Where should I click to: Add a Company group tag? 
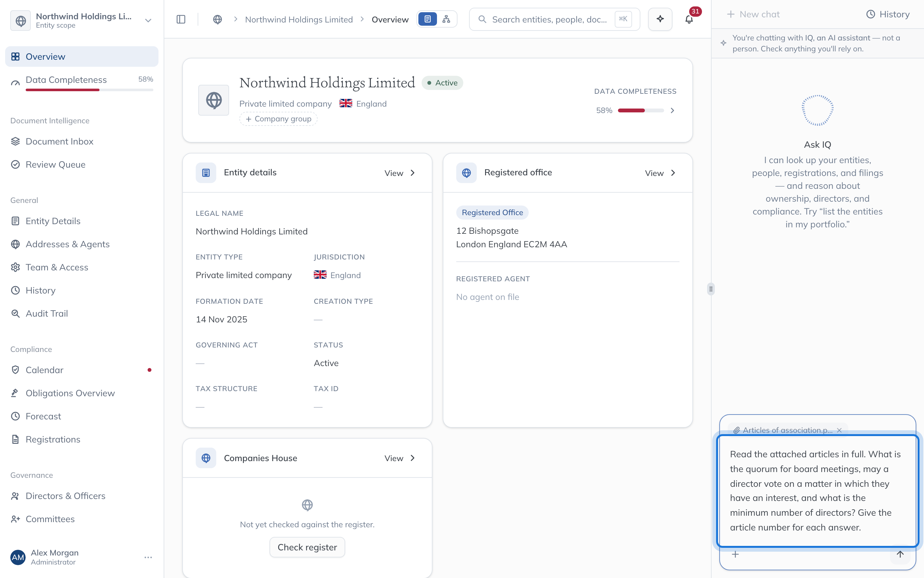point(278,119)
